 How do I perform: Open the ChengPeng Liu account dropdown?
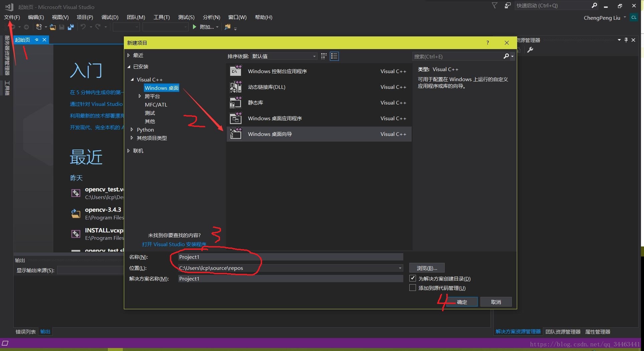[625, 18]
